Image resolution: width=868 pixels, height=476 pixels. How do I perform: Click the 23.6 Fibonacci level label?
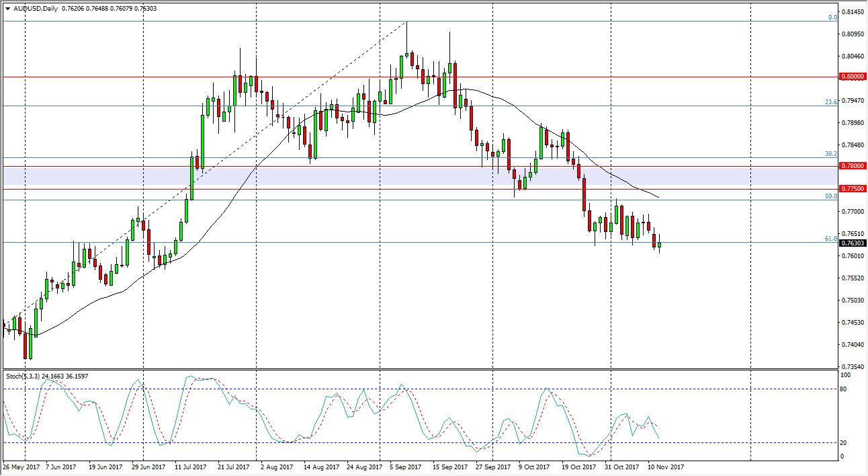click(x=830, y=102)
